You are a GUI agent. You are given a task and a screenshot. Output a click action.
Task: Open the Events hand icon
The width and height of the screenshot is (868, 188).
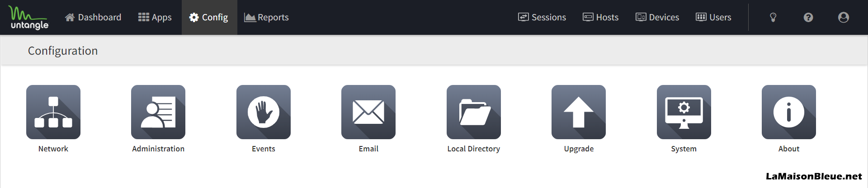tap(264, 112)
